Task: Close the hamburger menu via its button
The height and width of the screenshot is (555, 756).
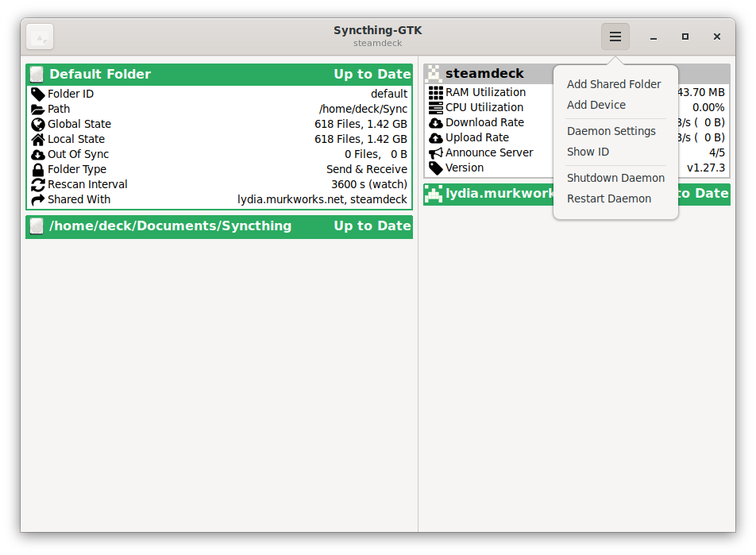Action: 615,37
